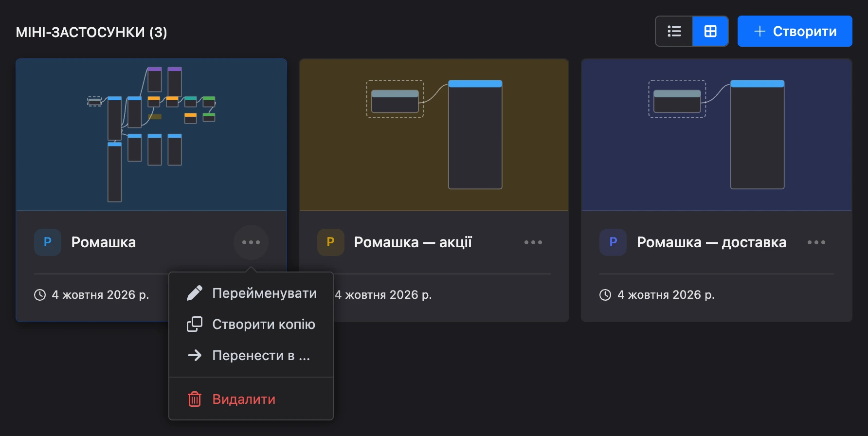Click the yellow P icon of Ромашка — акції
Screen dimensions: 868x436
[x=331, y=242]
